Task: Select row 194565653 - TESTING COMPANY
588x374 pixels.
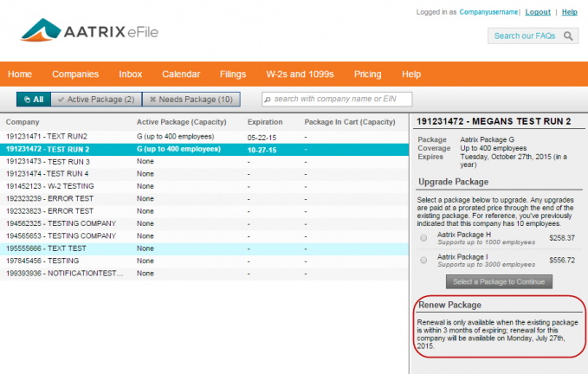Action: (x=204, y=236)
